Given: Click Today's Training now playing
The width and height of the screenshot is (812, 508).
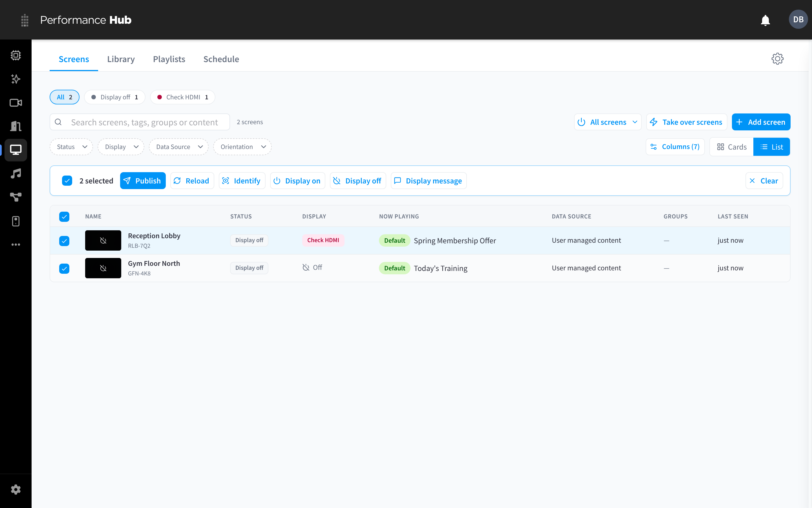Looking at the screenshot, I should point(441,268).
